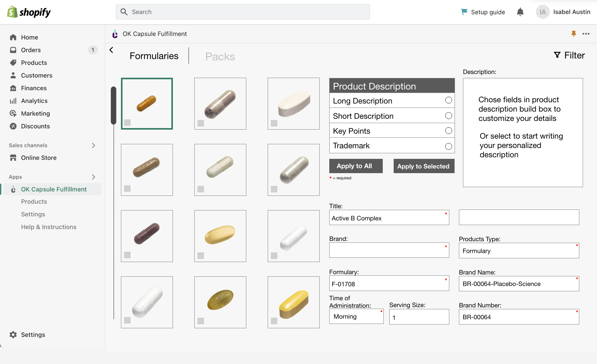Expand the Sales channels section
This screenshot has width=597, height=364.
pos(93,145)
